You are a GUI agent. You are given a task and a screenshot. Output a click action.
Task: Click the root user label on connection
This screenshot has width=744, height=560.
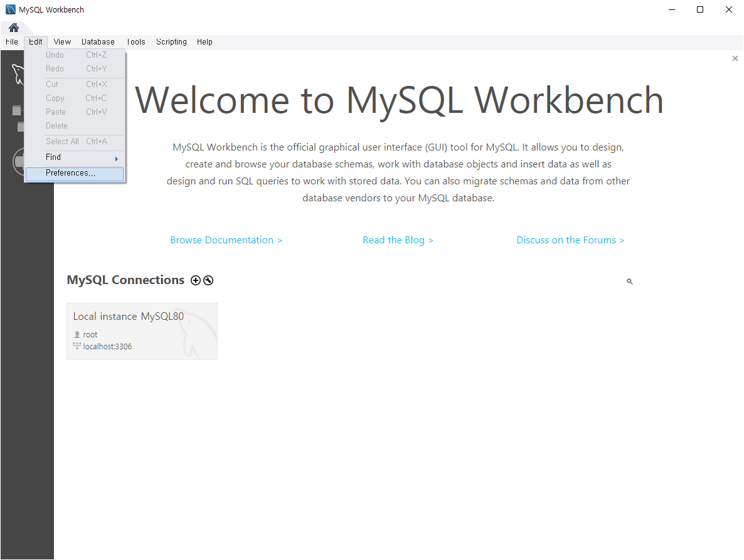[x=90, y=335]
